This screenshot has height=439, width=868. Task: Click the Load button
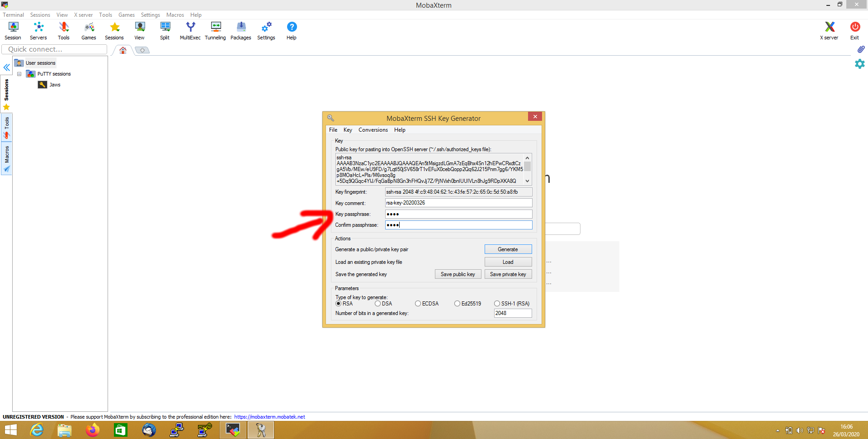pos(508,262)
